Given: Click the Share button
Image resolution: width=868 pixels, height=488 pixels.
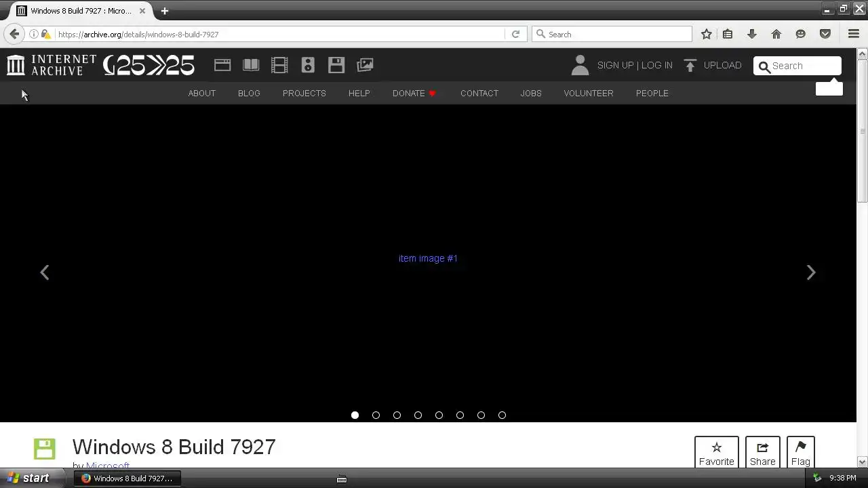Looking at the screenshot, I should [x=763, y=452].
